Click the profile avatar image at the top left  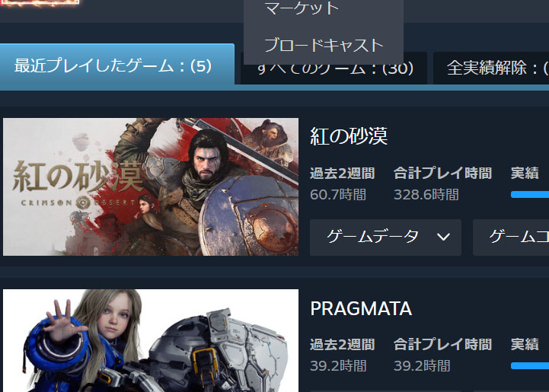pos(40,3)
